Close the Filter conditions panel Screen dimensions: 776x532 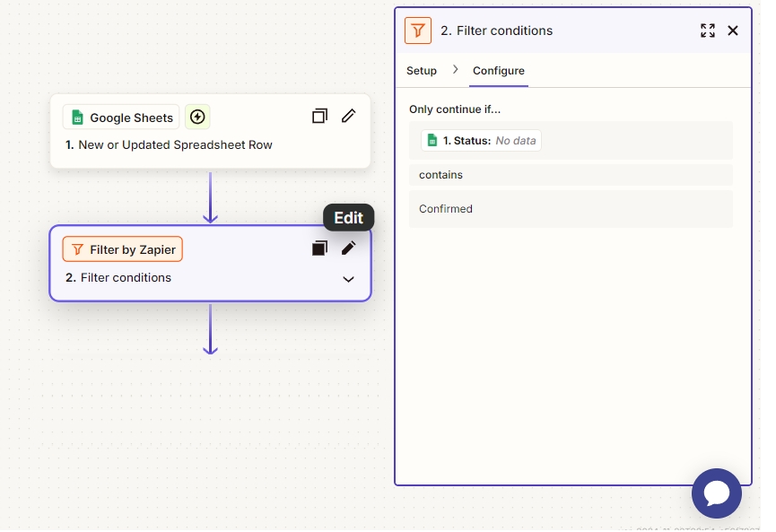point(733,31)
